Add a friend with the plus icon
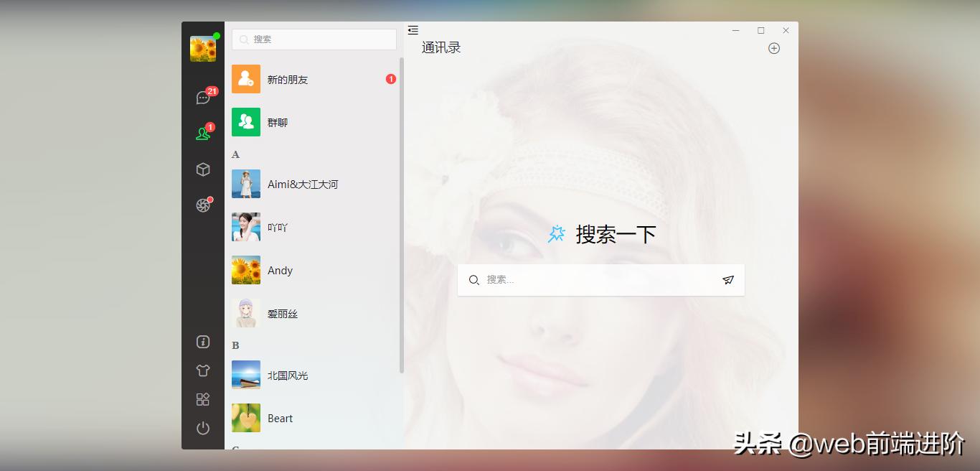The image size is (980, 471). pyautogui.click(x=774, y=48)
